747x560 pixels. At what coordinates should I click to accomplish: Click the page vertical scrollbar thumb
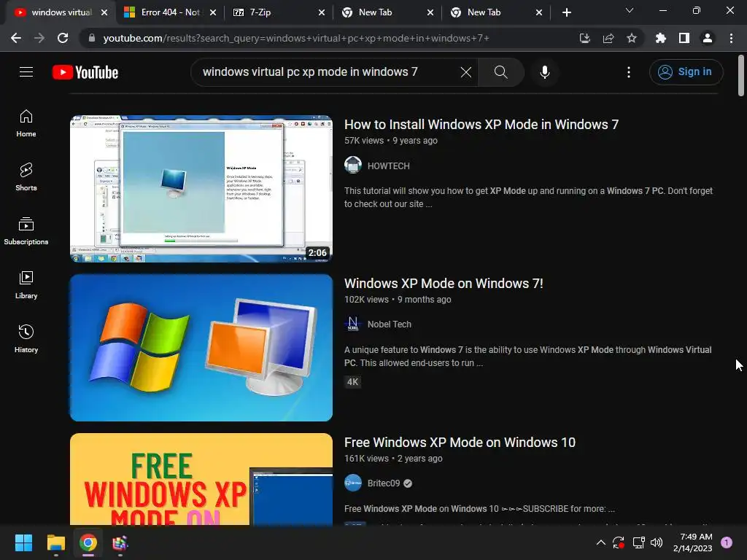coord(741,75)
